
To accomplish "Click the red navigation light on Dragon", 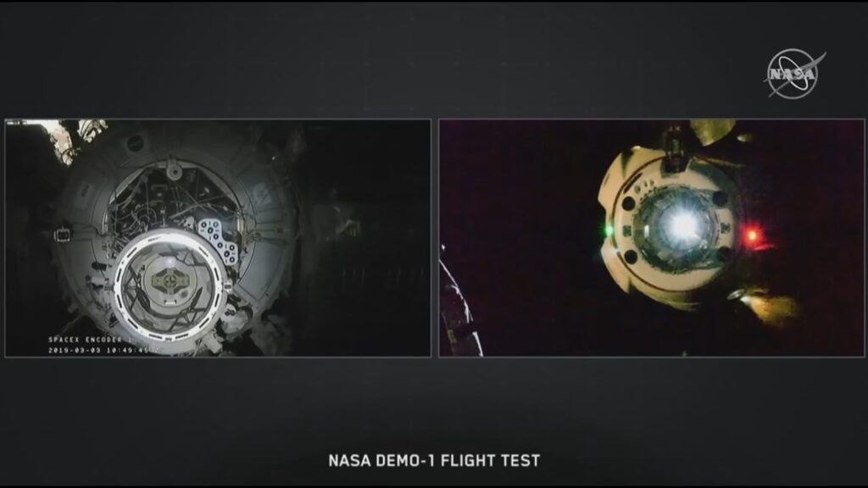I will [x=752, y=234].
